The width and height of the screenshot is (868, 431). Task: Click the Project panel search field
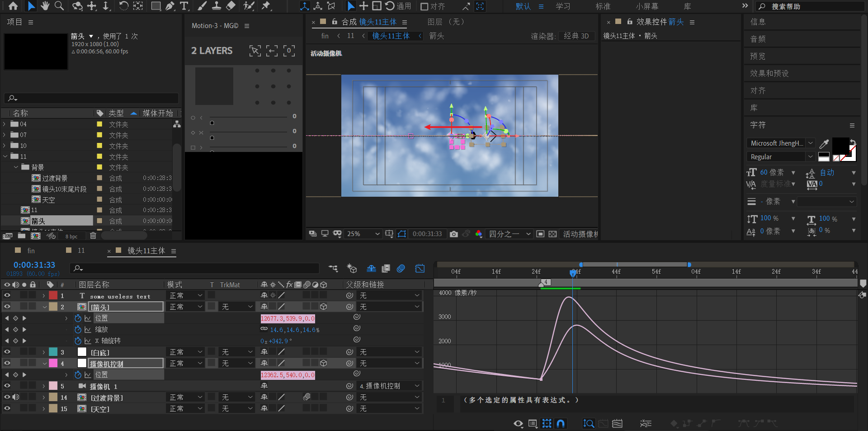click(x=91, y=98)
